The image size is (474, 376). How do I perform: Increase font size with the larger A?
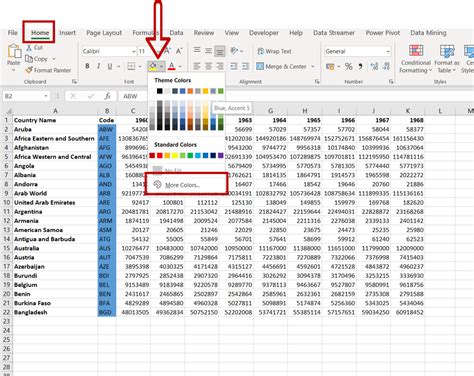(168, 51)
